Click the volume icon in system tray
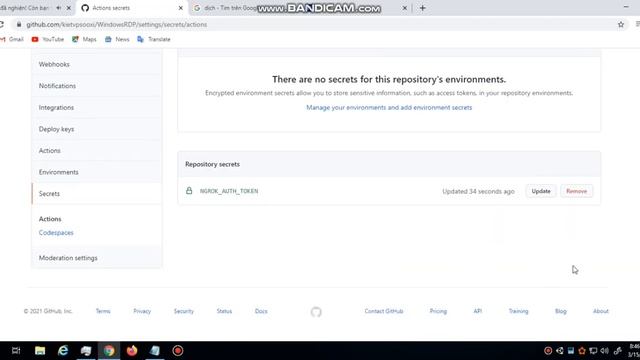Image resolution: width=640 pixels, height=360 pixels. point(604,351)
